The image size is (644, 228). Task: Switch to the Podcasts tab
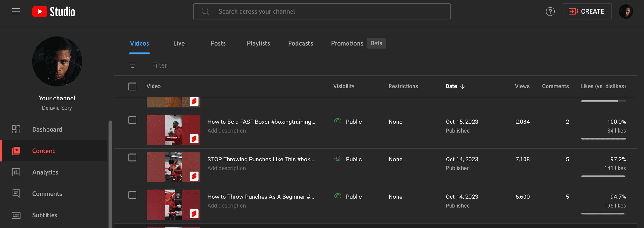pyautogui.click(x=300, y=43)
